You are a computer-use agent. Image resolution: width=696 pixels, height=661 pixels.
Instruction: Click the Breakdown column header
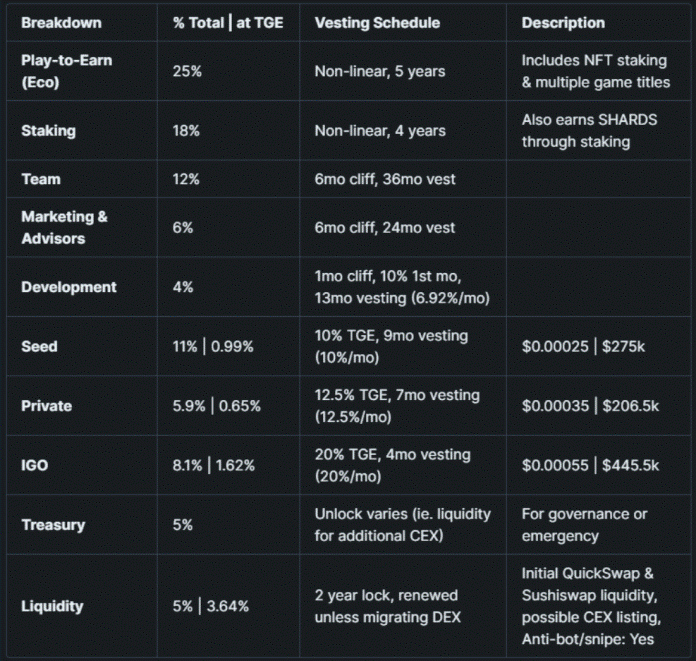(x=61, y=23)
